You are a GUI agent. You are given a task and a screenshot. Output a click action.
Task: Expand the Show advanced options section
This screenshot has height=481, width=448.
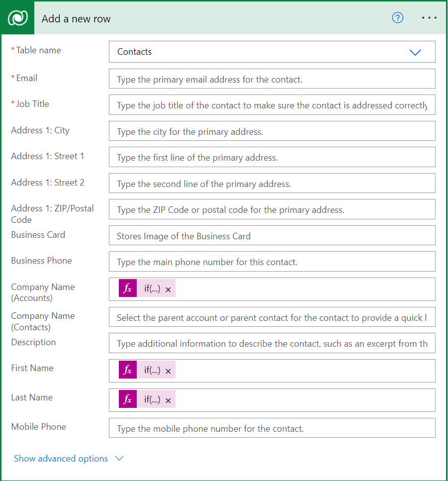tap(119, 458)
